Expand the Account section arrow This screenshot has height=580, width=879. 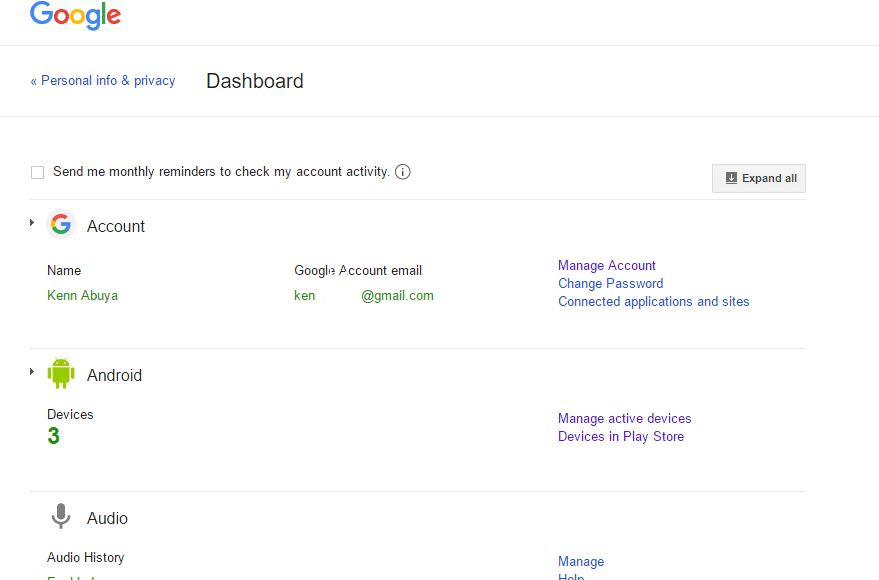tap(32, 223)
